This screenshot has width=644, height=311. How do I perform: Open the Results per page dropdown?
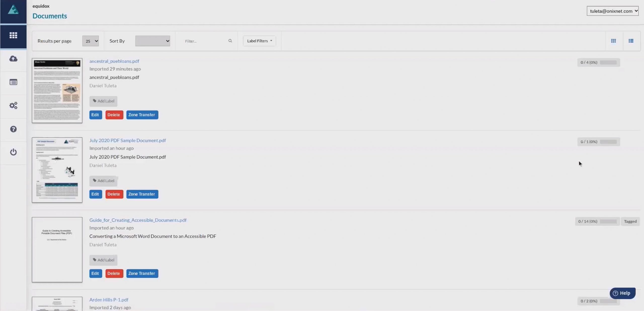pyautogui.click(x=90, y=41)
